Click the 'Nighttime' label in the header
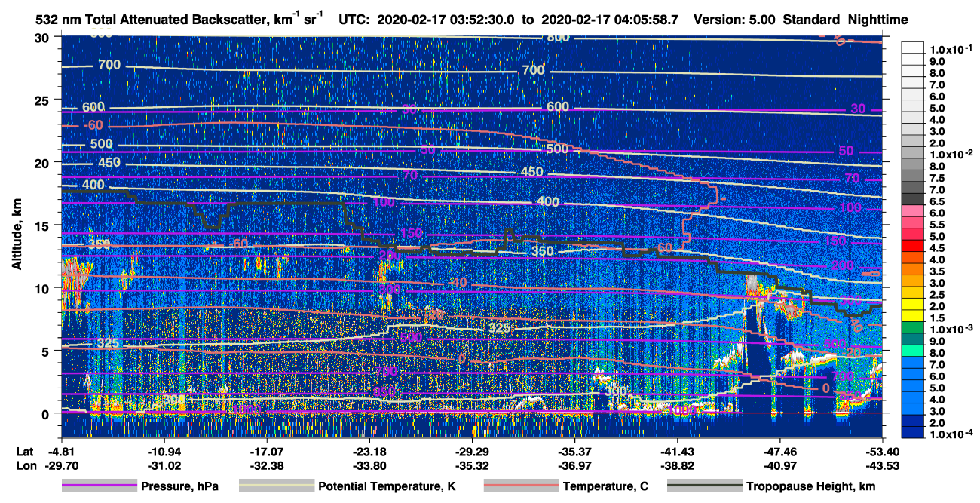Viewport: 980px width, 503px height. [877, 20]
